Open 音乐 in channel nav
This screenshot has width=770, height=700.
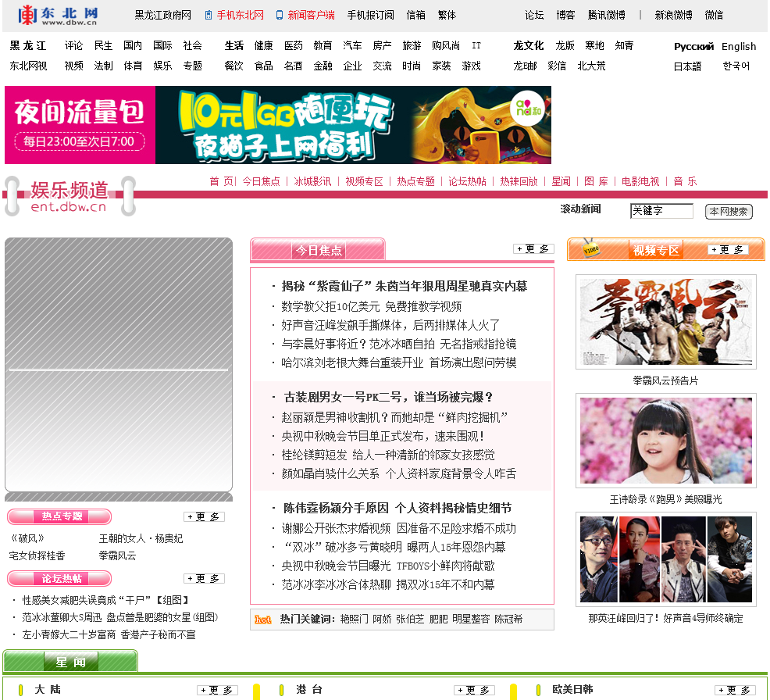point(685,181)
